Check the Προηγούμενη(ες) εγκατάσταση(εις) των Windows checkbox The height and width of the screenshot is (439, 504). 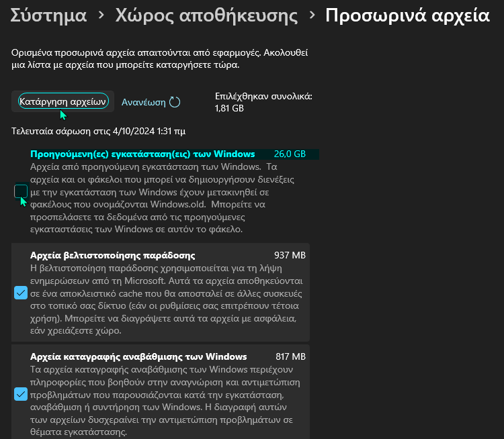click(21, 191)
